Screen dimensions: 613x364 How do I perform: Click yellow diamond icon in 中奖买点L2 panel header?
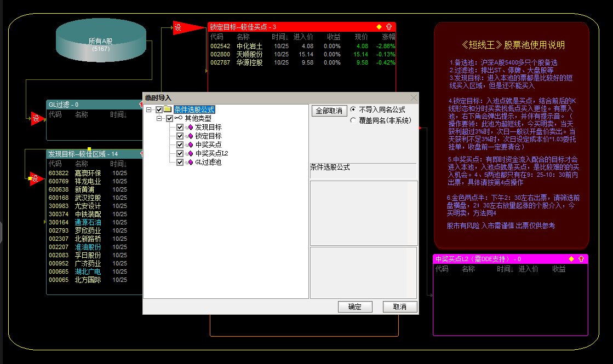[571, 259]
